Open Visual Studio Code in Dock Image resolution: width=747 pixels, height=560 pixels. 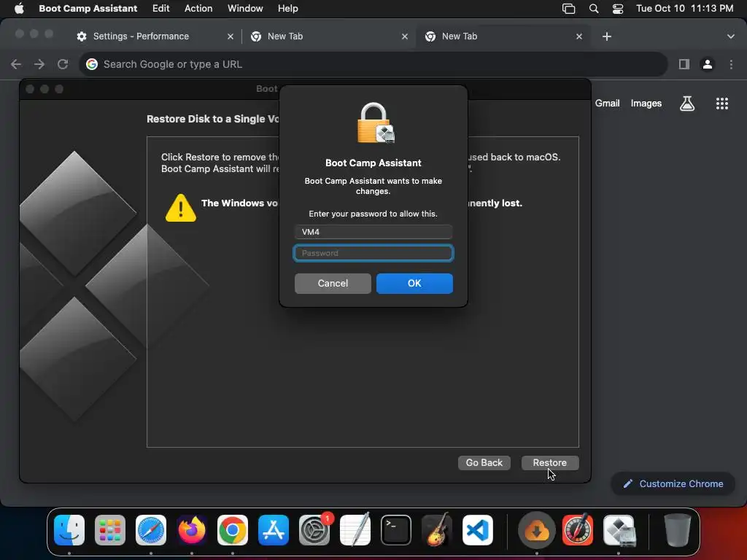click(x=478, y=530)
